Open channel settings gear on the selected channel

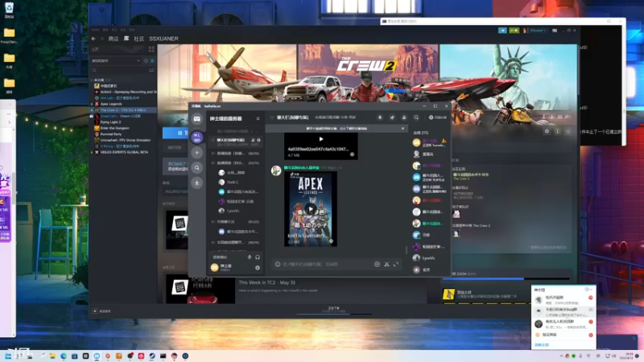click(x=258, y=140)
